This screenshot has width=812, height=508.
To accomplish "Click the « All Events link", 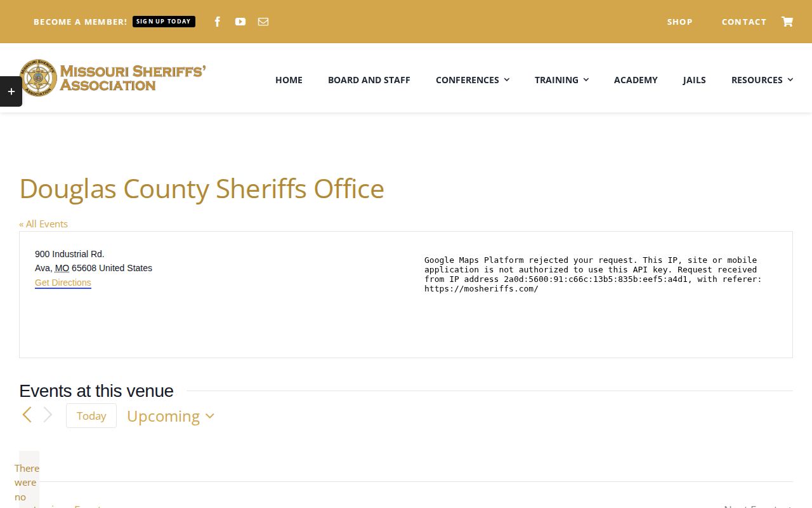I will pos(43,224).
